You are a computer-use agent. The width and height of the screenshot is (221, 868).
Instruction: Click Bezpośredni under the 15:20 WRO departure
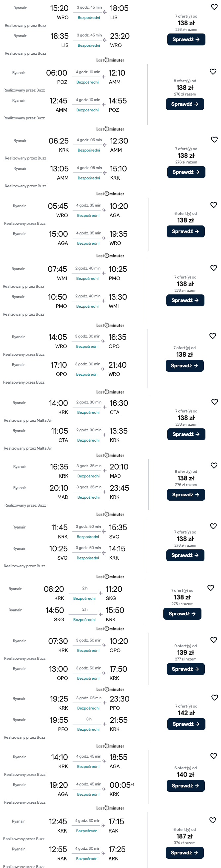click(89, 18)
